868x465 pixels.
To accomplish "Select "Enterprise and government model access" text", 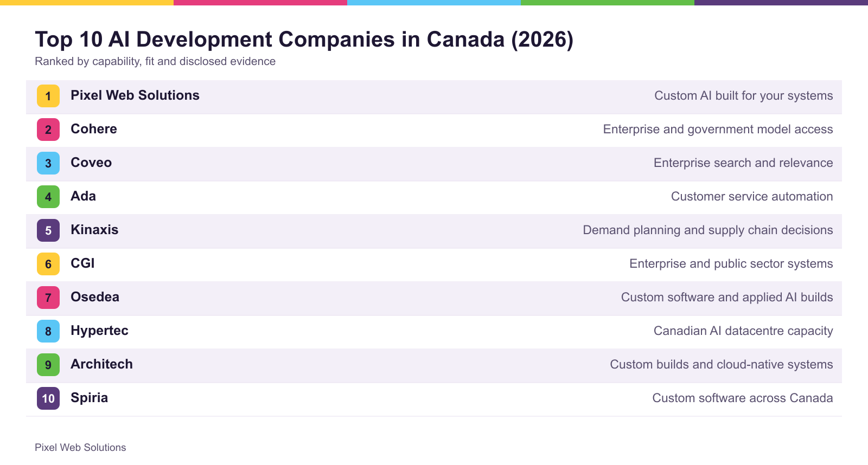I will pyautogui.click(x=718, y=130).
